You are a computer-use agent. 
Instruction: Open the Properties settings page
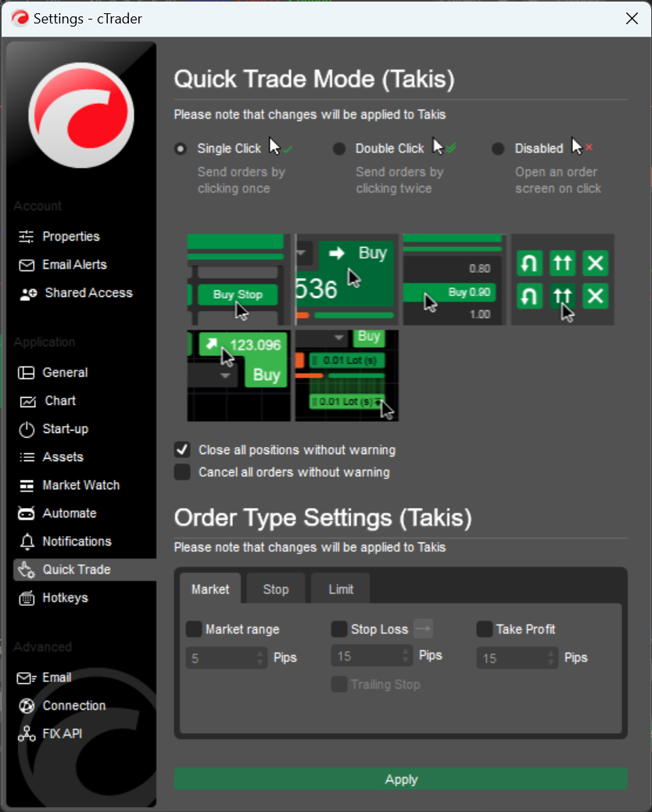point(71,237)
